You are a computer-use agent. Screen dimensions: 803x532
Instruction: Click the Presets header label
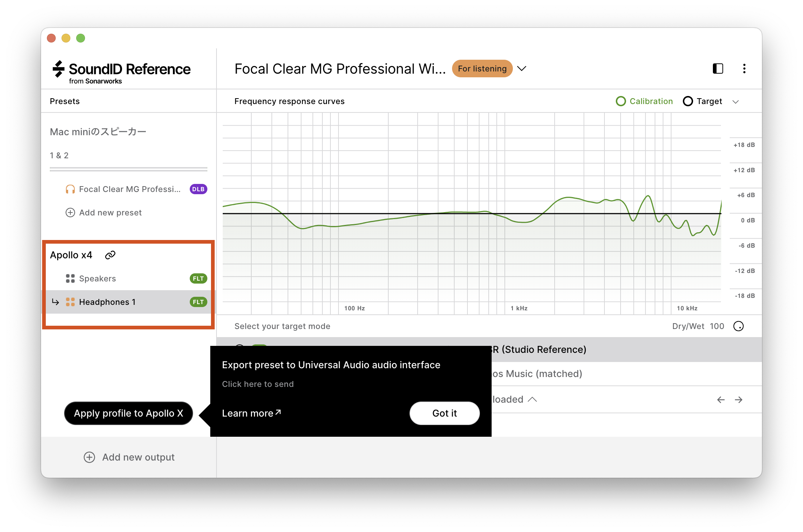click(x=65, y=101)
